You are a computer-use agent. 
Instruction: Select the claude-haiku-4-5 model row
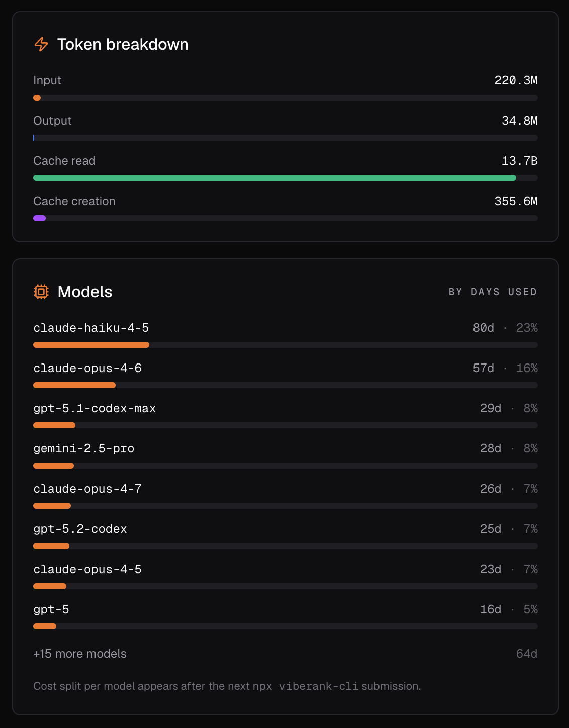[286, 335]
